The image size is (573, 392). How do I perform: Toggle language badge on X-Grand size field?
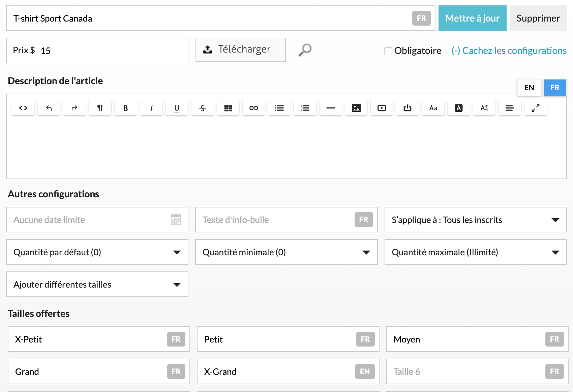365,371
